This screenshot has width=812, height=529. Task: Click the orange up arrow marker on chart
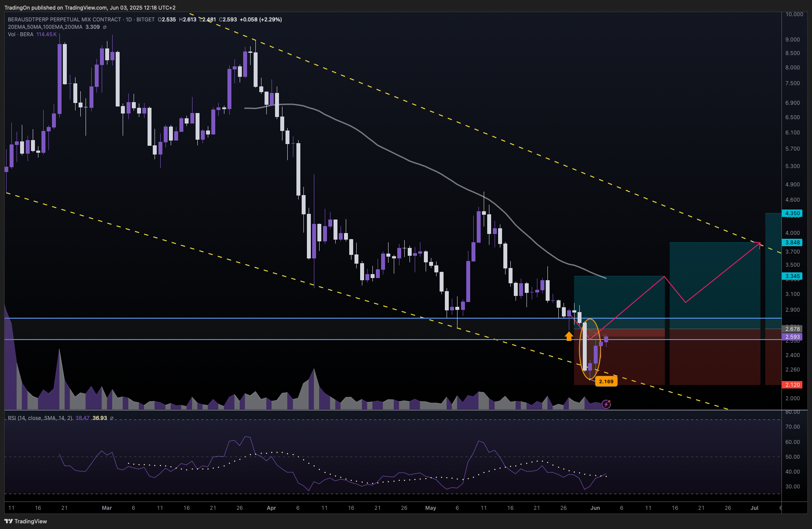pyautogui.click(x=569, y=336)
